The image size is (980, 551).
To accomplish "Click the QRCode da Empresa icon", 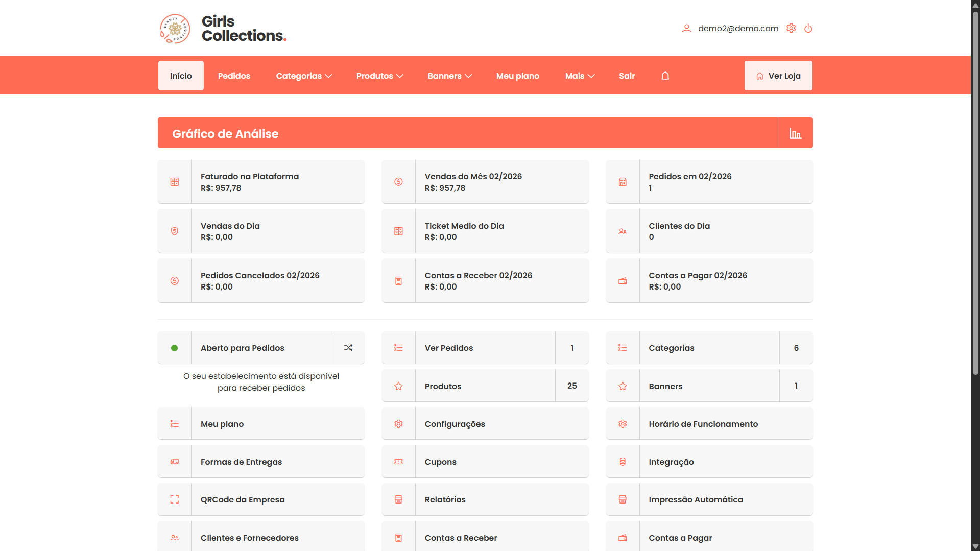I will tap(174, 499).
